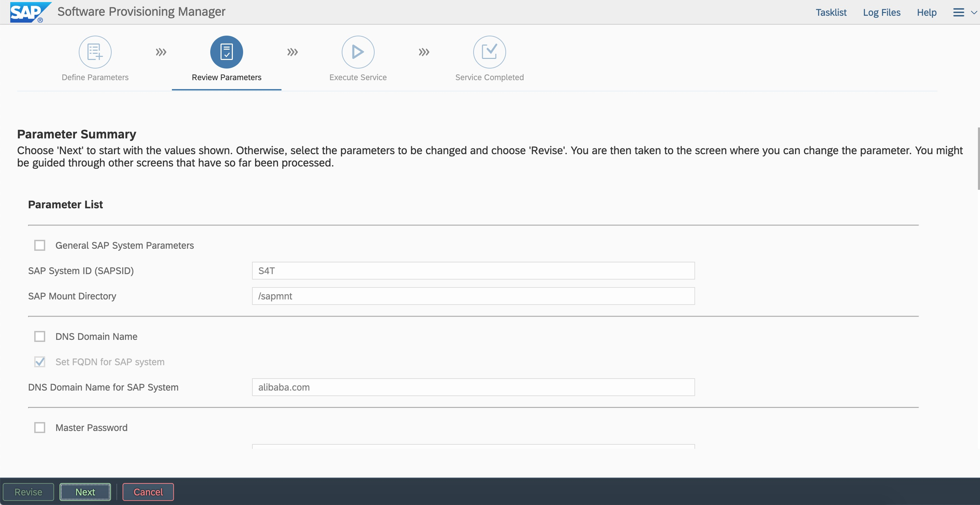The width and height of the screenshot is (980, 505).
Task: Click the Revise tab menu item
Action: [28, 492]
